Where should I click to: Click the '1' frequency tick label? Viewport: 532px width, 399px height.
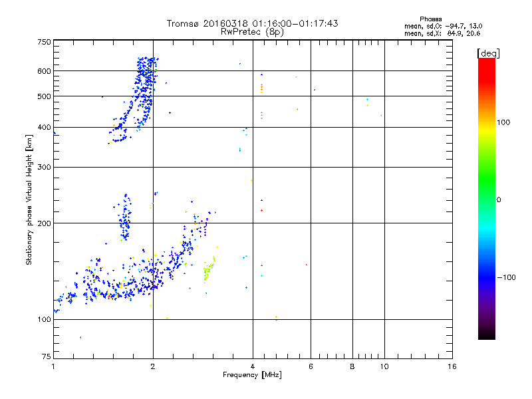[53, 366]
